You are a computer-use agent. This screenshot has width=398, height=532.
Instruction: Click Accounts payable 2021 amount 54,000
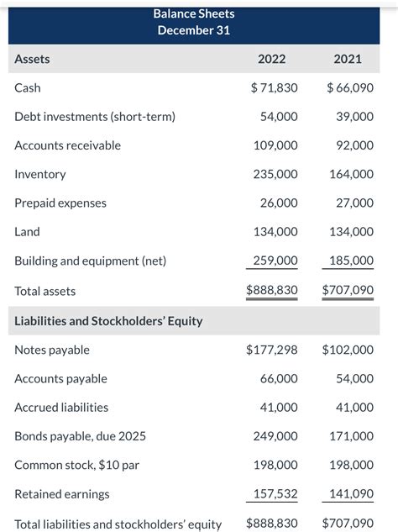click(355, 379)
